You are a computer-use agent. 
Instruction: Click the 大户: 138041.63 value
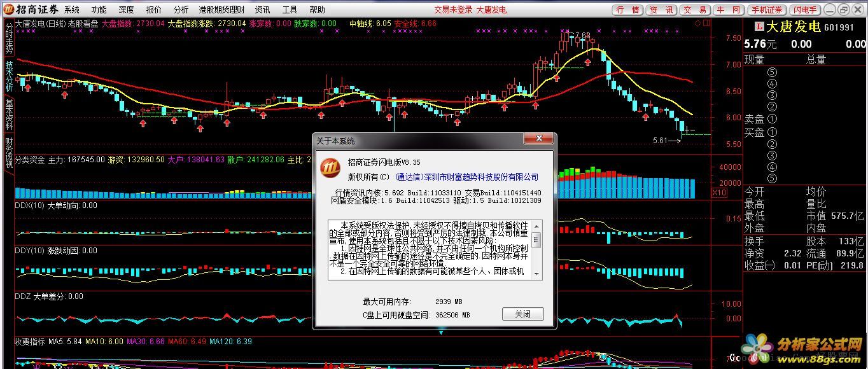click(196, 160)
